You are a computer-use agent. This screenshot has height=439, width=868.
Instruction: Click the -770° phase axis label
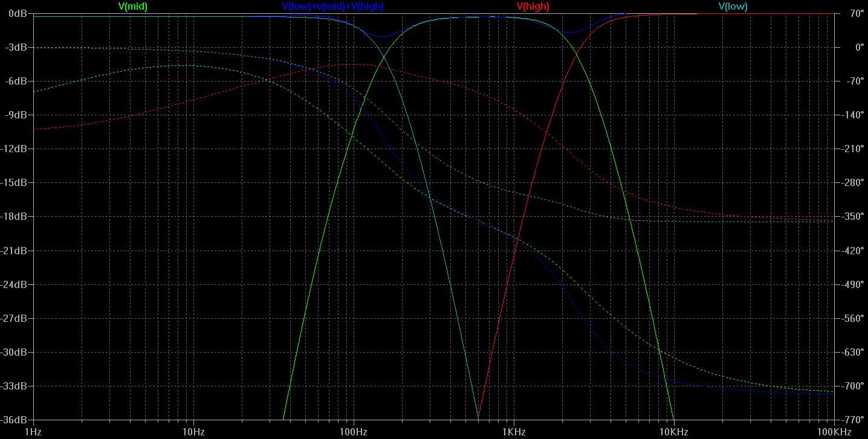click(852, 419)
